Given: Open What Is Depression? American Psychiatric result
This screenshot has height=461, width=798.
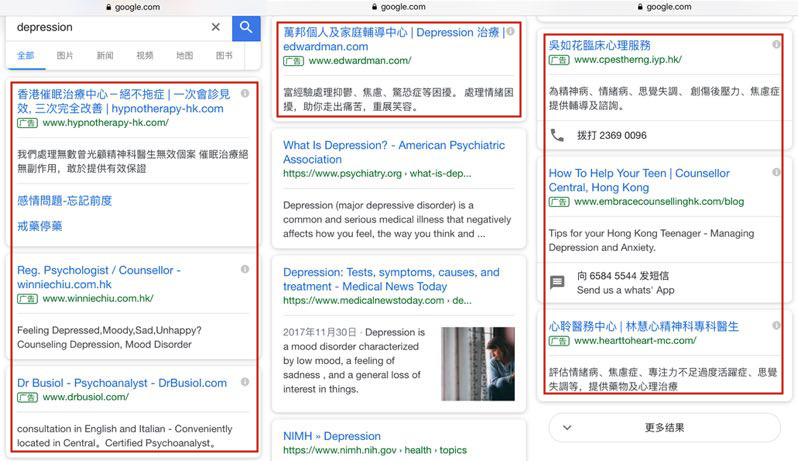Looking at the screenshot, I should (394, 152).
